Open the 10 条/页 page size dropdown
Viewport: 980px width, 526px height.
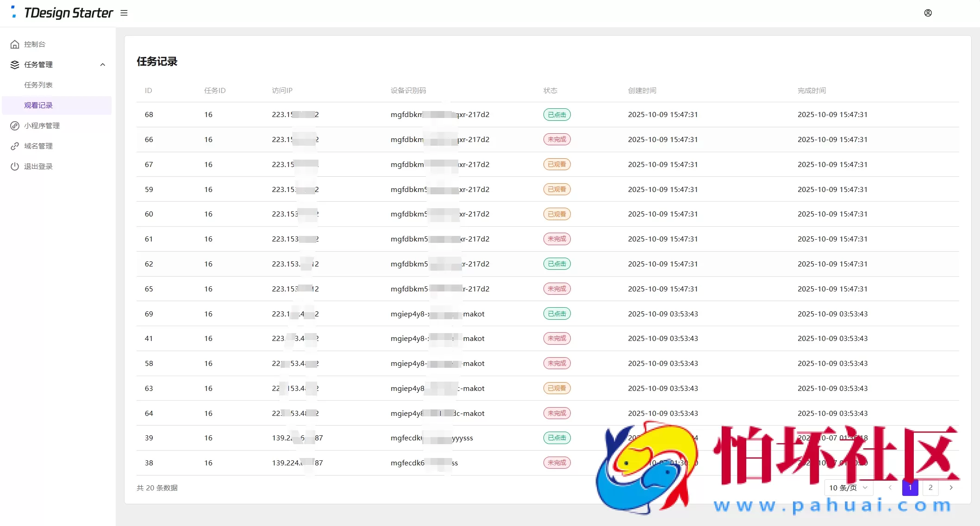coord(848,488)
